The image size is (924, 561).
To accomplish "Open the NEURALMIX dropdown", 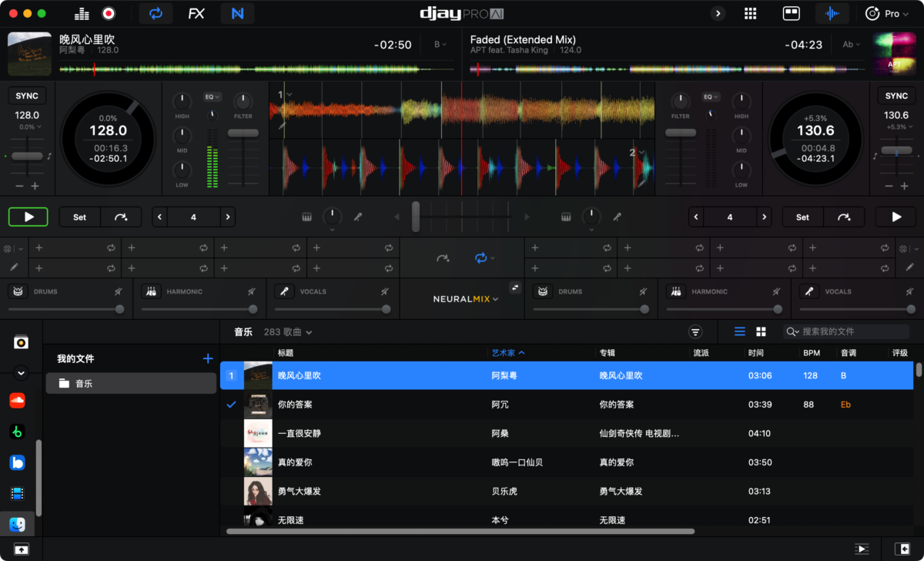I will pos(466,299).
